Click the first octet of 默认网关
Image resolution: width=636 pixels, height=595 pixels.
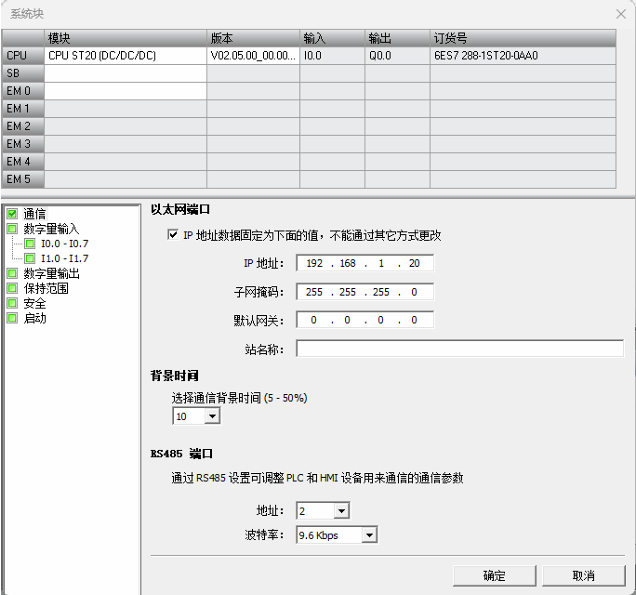click(314, 320)
